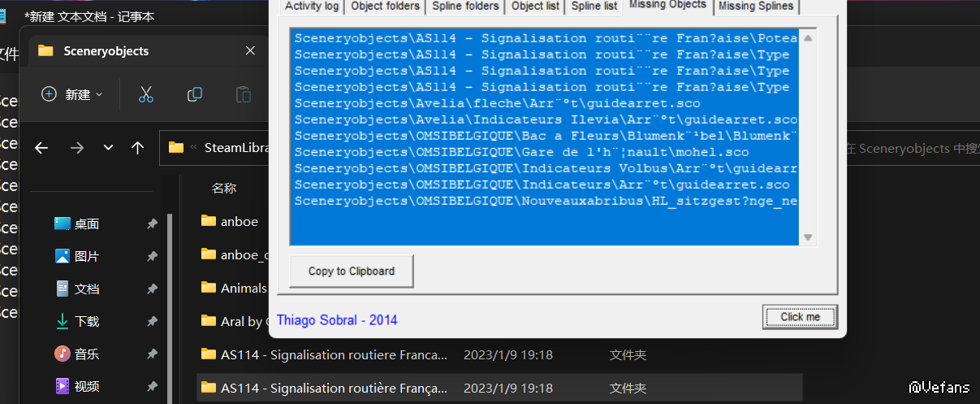Open the Object folders tab
The image size is (980, 404).
(x=386, y=7)
